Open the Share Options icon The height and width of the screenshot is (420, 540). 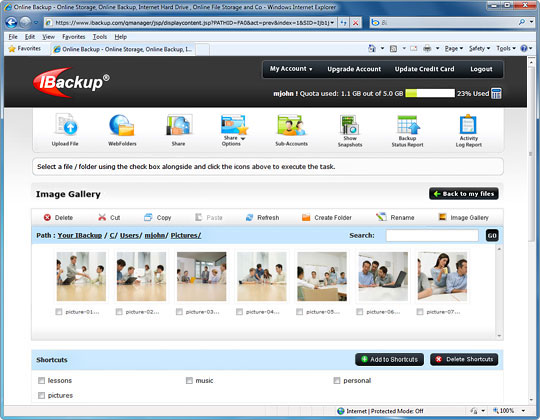click(233, 130)
